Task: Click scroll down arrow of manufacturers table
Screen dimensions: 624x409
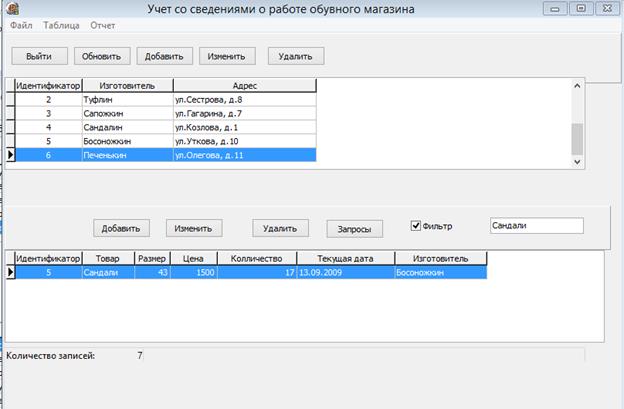Action: (577, 162)
